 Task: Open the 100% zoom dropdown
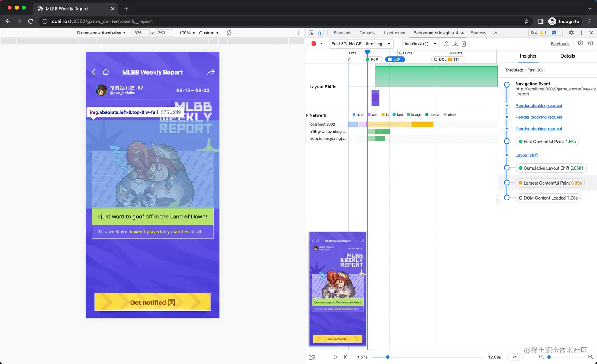coord(187,33)
